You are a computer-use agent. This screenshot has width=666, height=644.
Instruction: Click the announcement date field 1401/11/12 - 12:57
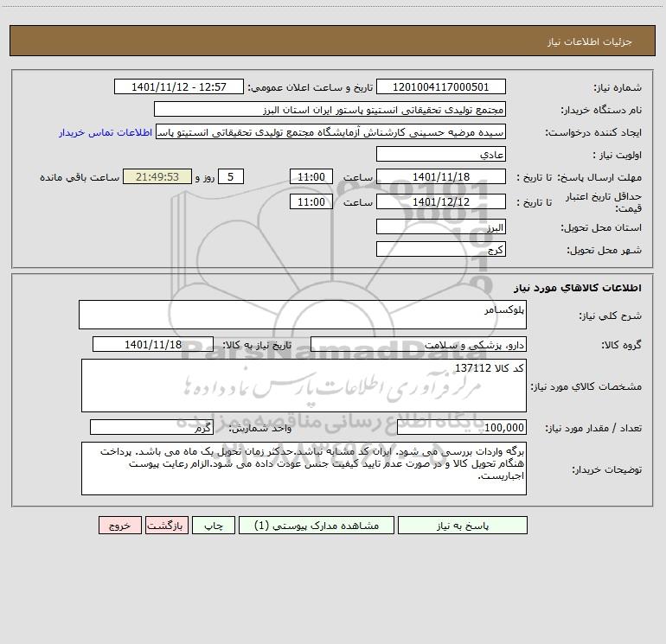[x=179, y=86]
